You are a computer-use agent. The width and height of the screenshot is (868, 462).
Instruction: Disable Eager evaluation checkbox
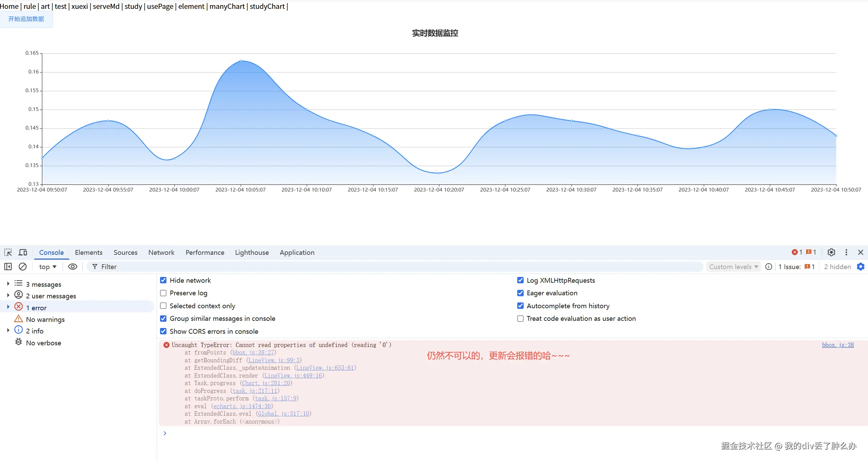click(x=520, y=293)
